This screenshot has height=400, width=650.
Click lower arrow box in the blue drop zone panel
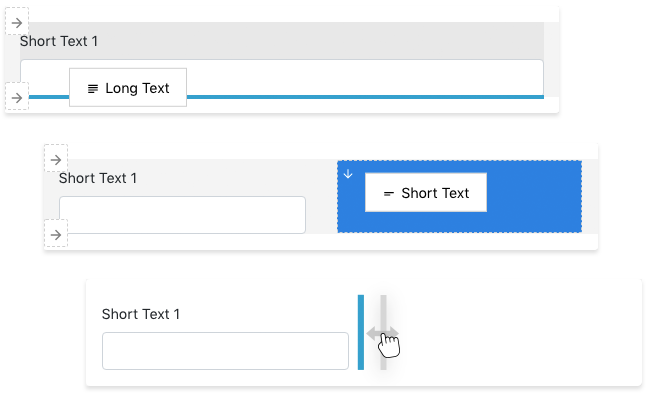[x=56, y=235]
